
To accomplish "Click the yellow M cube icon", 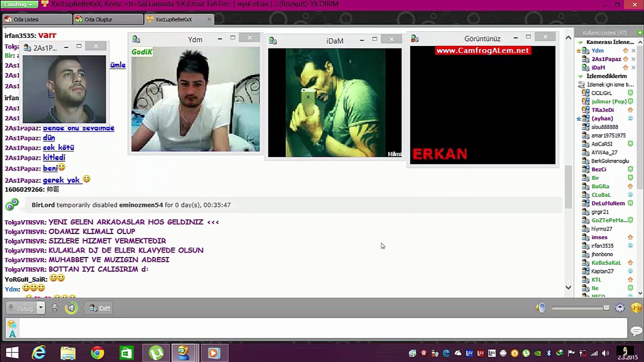I will tap(636, 308).
